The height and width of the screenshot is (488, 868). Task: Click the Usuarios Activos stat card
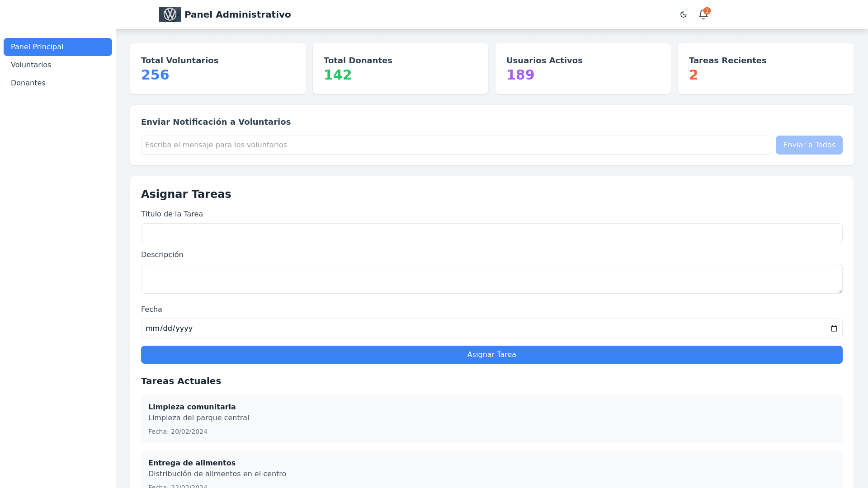583,69
